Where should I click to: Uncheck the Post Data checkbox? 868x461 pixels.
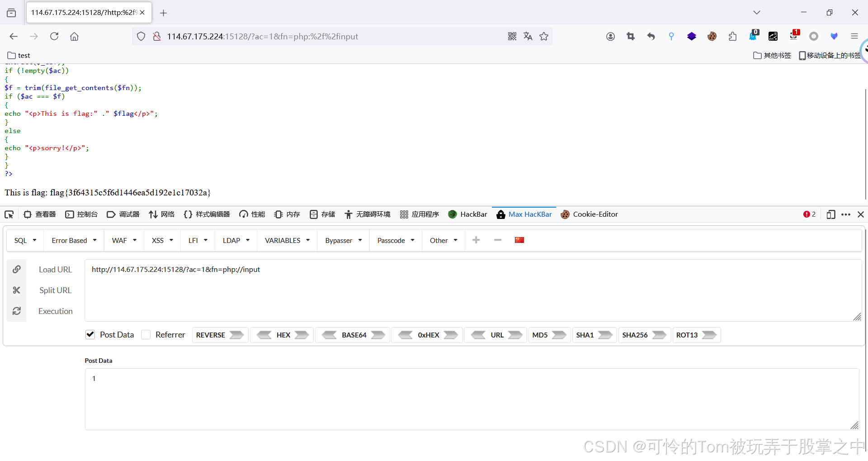[90, 334]
